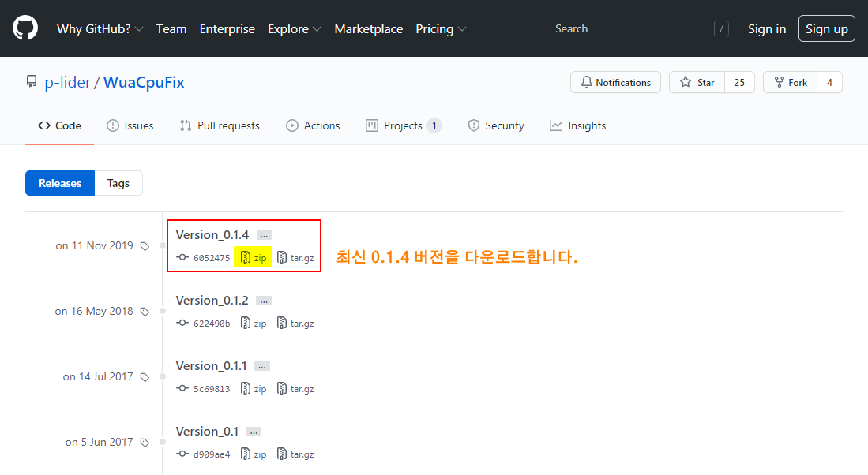Click the date text on 14 Jul 2017

point(98,376)
